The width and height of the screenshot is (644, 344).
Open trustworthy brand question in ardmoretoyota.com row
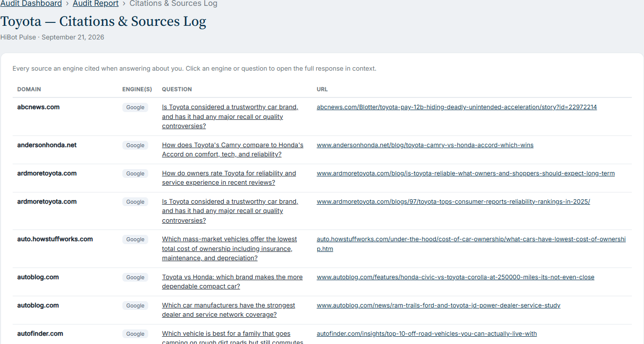click(230, 211)
